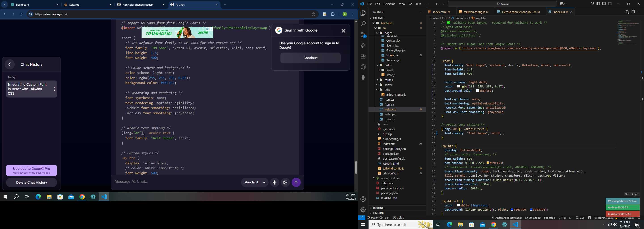Screen dimensions: 644x229
Task: Toggle the primary side bar in VS Code
Action: (x=598, y=4)
